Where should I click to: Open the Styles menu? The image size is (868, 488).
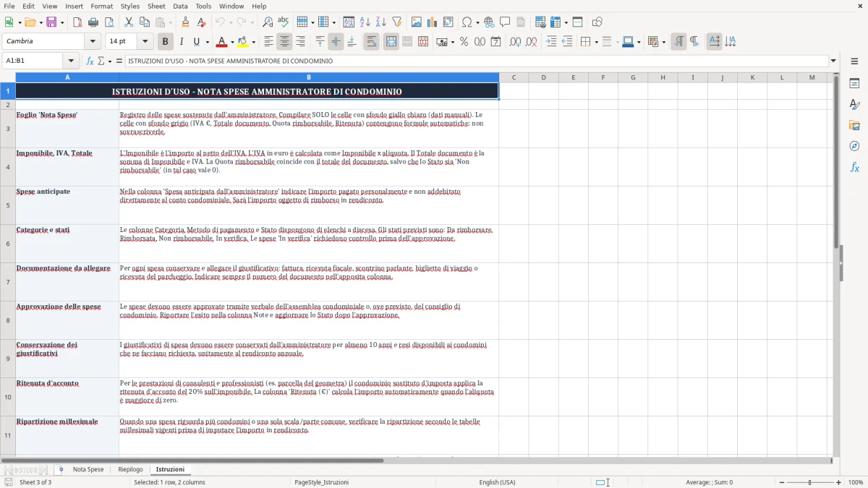pyautogui.click(x=130, y=6)
